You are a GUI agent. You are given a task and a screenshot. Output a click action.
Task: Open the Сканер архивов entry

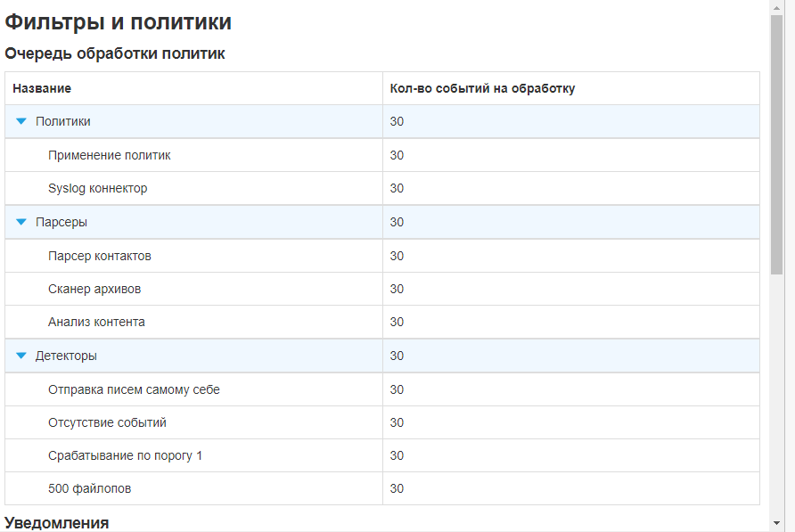click(94, 289)
